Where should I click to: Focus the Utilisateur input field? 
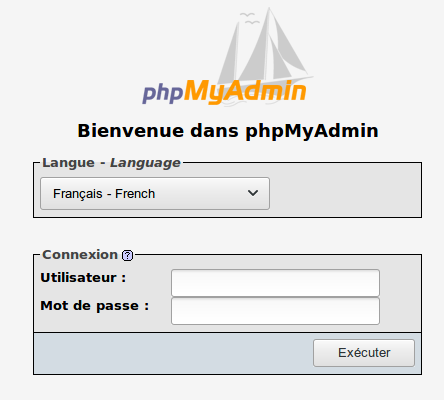tap(275, 283)
